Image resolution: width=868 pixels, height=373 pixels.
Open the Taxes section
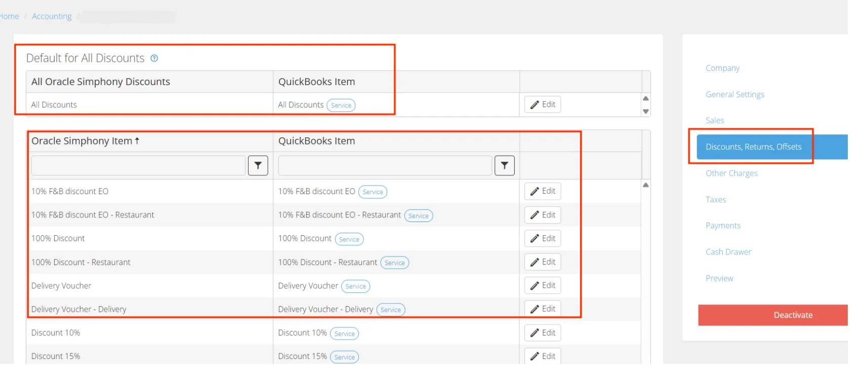(x=716, y=200)
